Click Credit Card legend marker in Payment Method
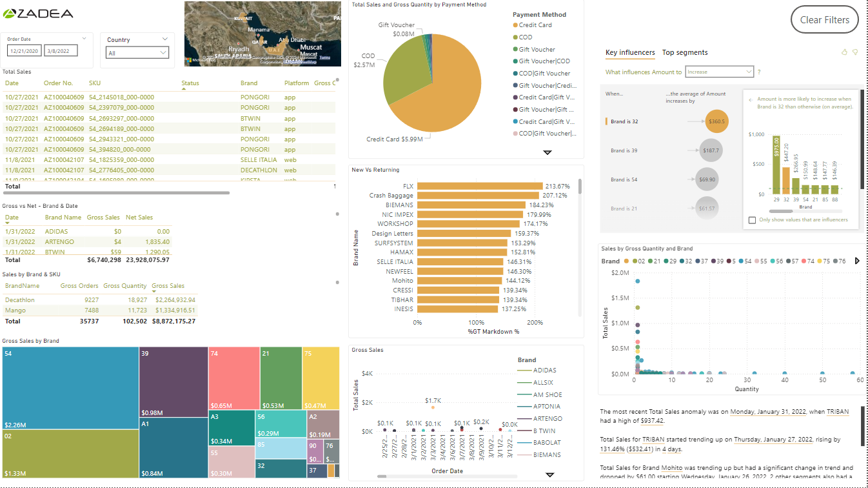The image size is (868, 488). click(x=515, y=25)
